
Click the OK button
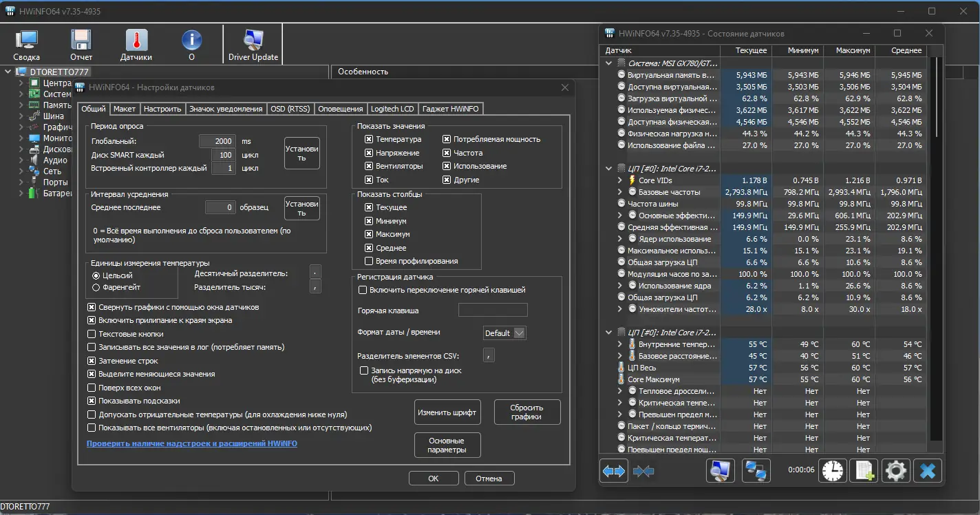pos(434,479)
